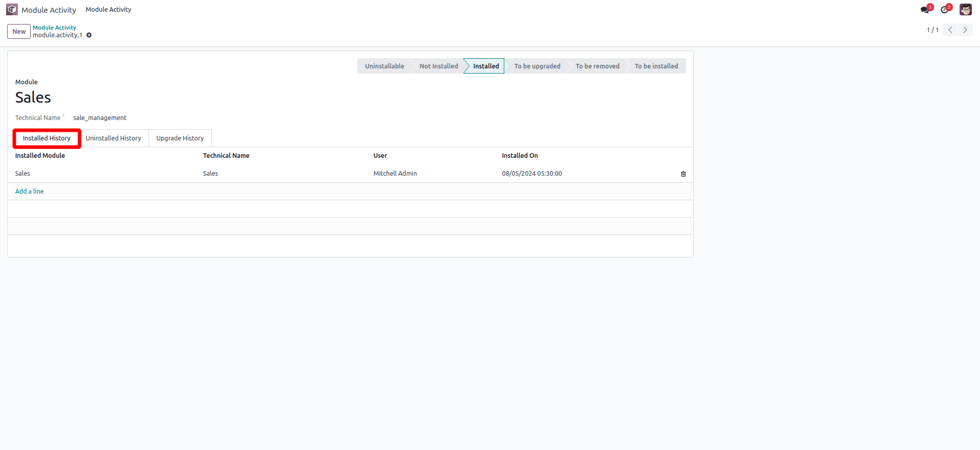Open the gear actions menu beside module.activity,1
980x450 pixels.
coord(89,35)
